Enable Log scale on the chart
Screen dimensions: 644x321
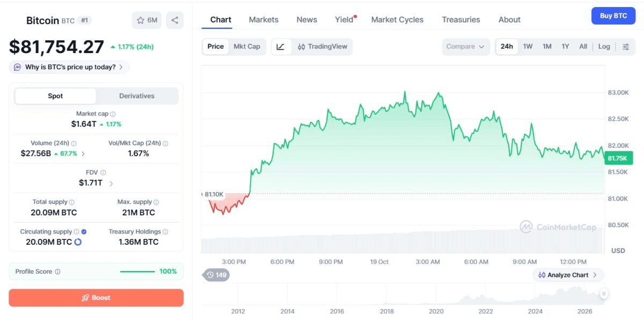604,47
